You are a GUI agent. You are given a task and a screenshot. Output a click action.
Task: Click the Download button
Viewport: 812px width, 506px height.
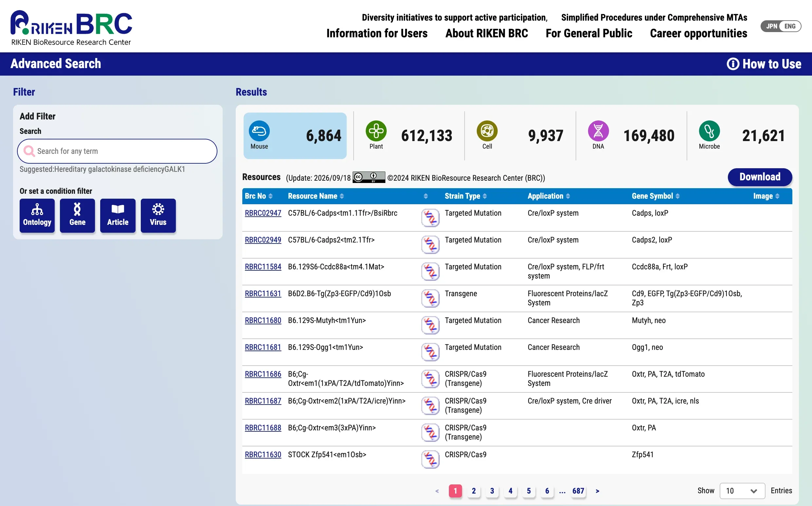tap(760, 177)
